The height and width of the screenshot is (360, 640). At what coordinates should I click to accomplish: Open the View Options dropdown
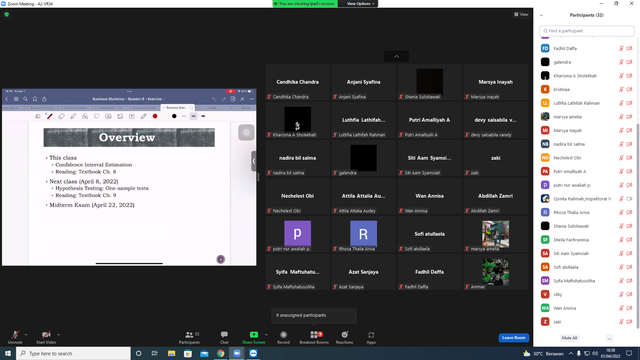tap(360, 4)
